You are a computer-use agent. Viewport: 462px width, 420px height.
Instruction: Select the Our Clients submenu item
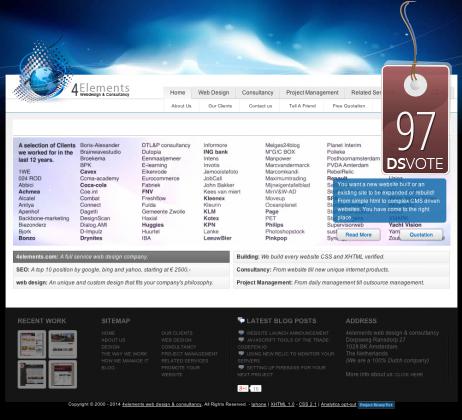(x=220, y=106)
